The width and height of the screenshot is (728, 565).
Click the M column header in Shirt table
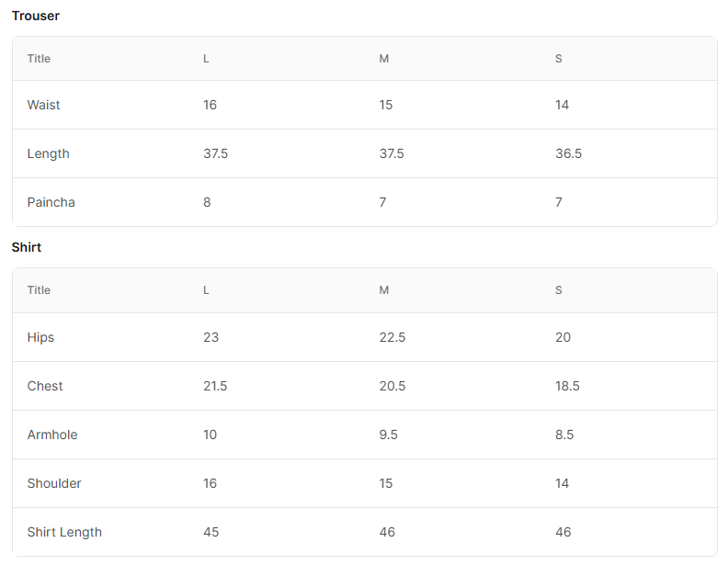coord(384,290)
